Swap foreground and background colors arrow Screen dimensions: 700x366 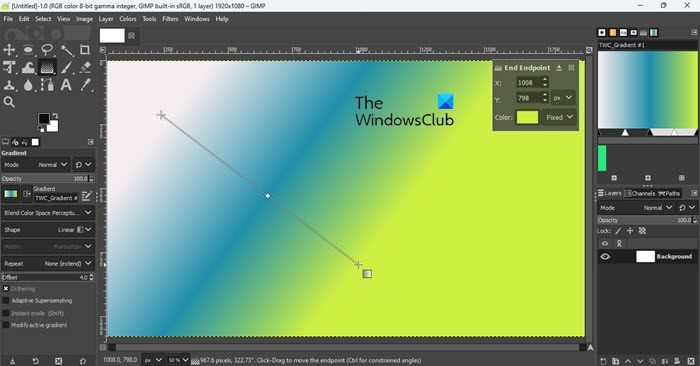point(54,116)
